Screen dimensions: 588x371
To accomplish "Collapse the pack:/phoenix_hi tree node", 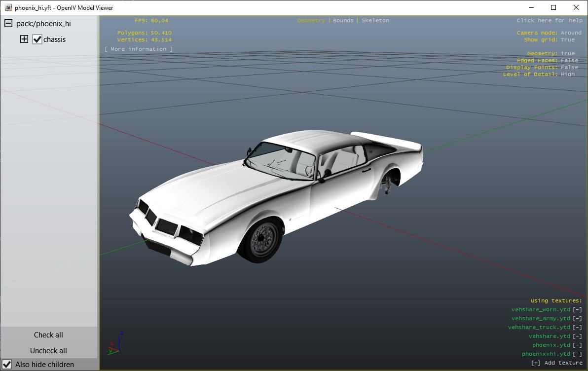I will [x=8, y=23].
